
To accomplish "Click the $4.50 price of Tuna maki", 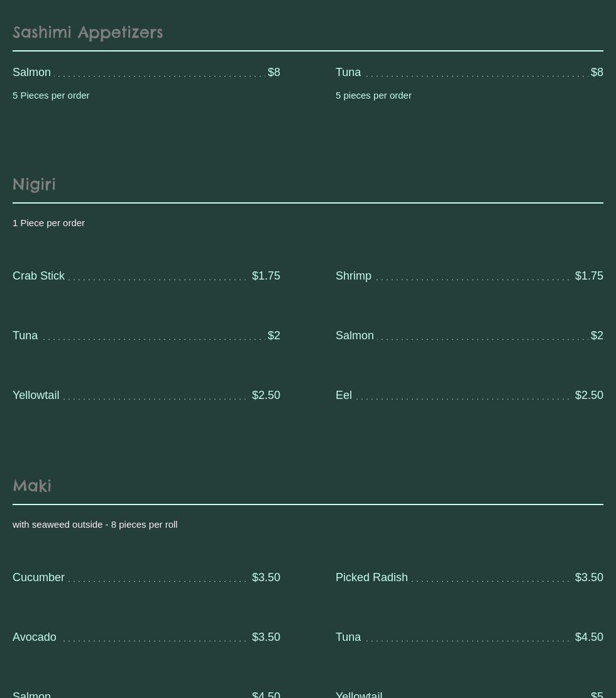I will [x=589, y=637].
